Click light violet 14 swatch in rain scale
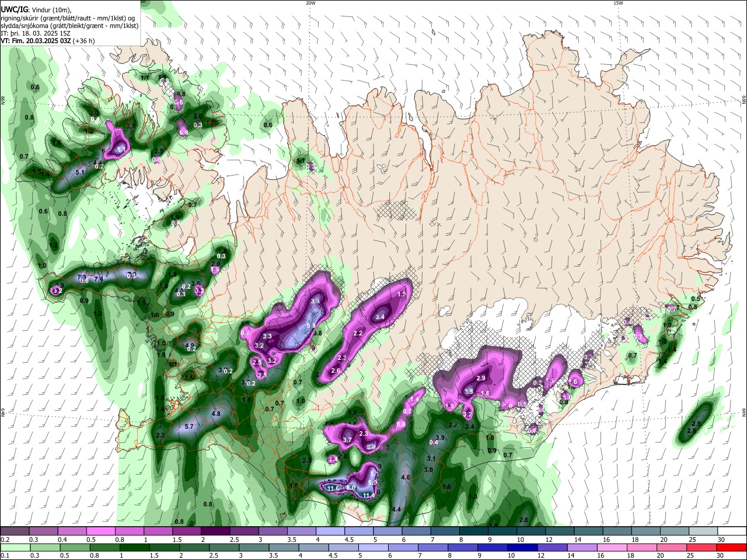The image size is (747, 560). coord(582,547)
